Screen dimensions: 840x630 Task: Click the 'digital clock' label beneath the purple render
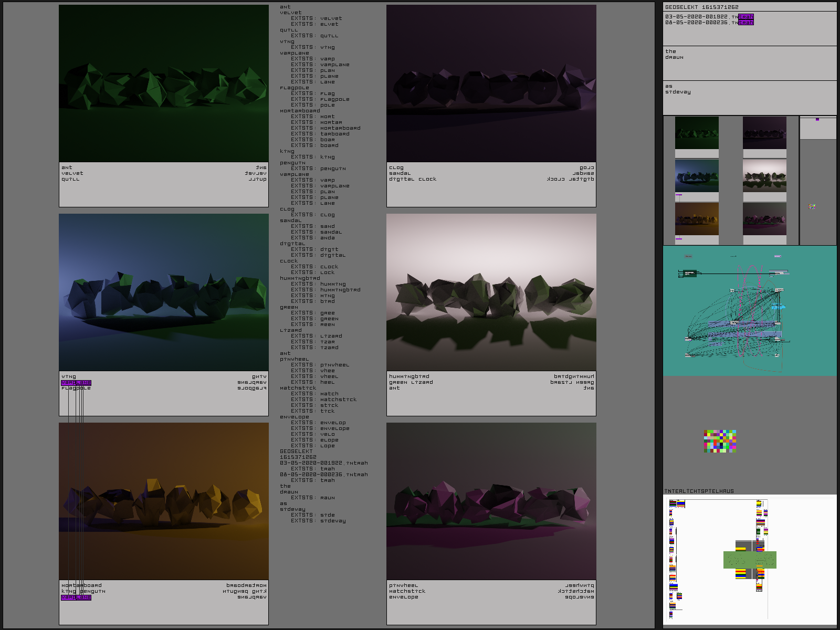point(413,179)
